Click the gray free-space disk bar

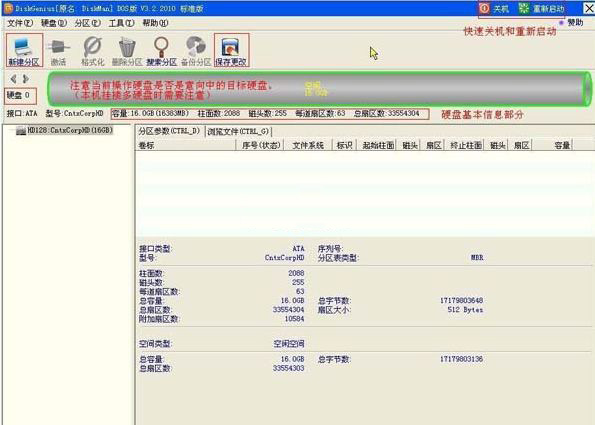tap(319, 89)
